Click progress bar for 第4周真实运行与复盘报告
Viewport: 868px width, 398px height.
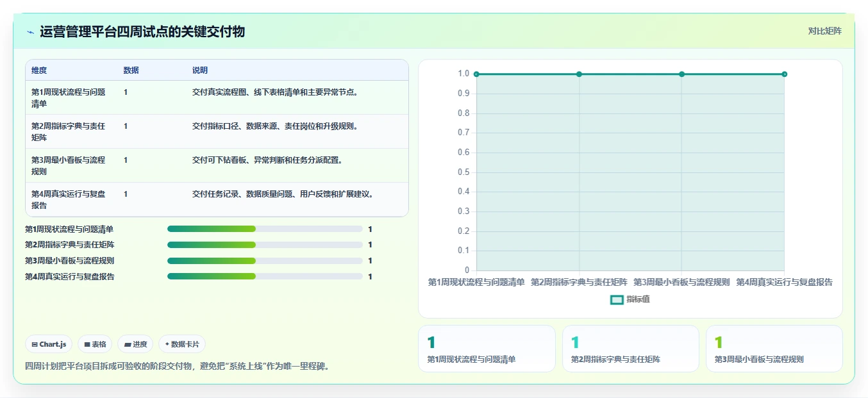[265, 276]
